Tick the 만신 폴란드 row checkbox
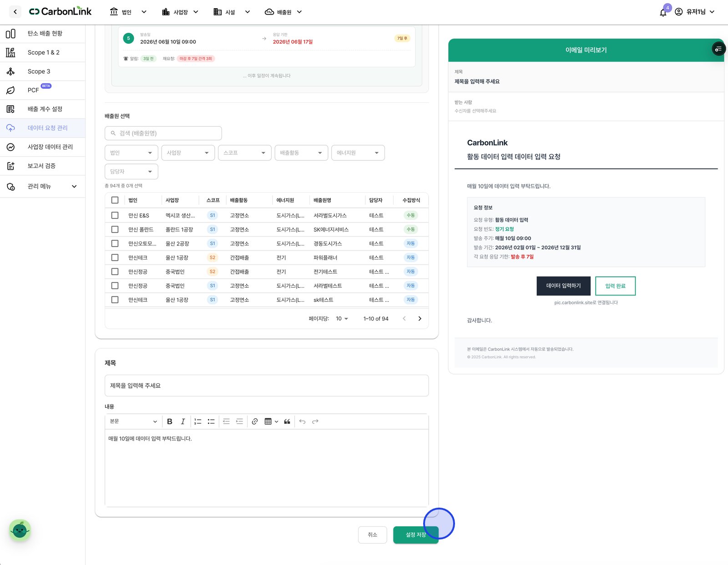 click(x=115, y=229)
